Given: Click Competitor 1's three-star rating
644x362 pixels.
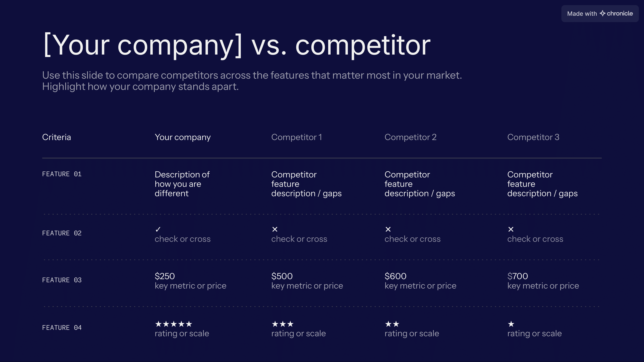Looking at the screenshot, I should [x=283, y=324].
